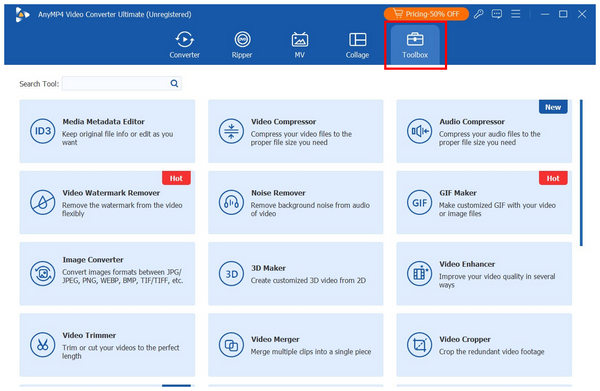Click 'Keep original file info' description

(x=117, y=138)
